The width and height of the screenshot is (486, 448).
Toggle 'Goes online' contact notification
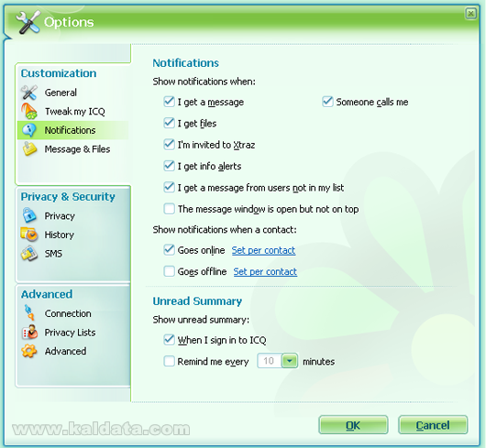point(169,249)
